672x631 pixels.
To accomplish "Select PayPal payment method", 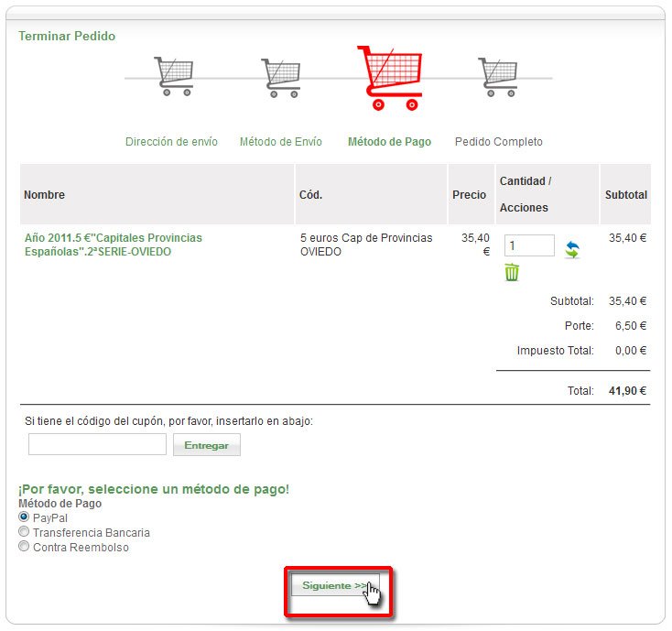I will [24, 517].
